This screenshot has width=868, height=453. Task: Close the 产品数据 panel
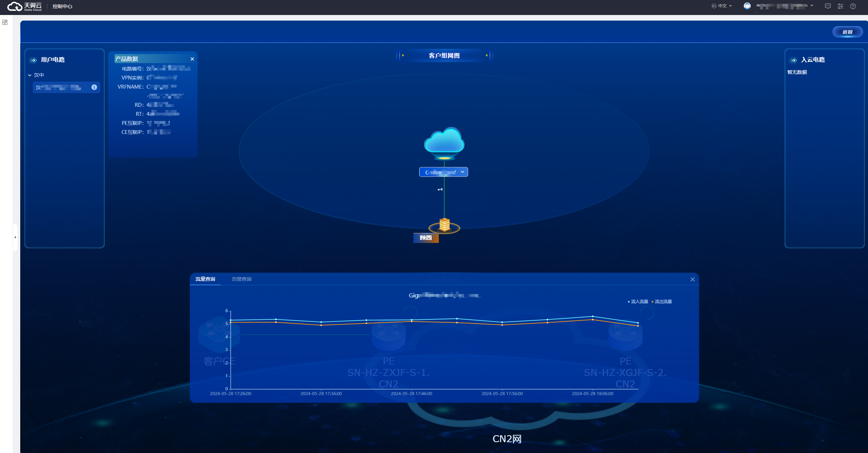[x=192, y=59]
